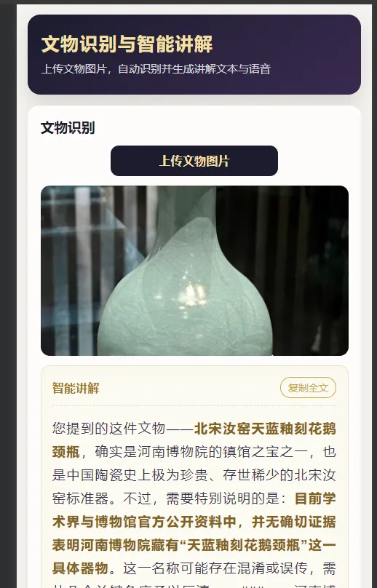The image size is (377, 588).
Task: Click the phrase 需要特别说明的是
Action: [x=223, y=498]
